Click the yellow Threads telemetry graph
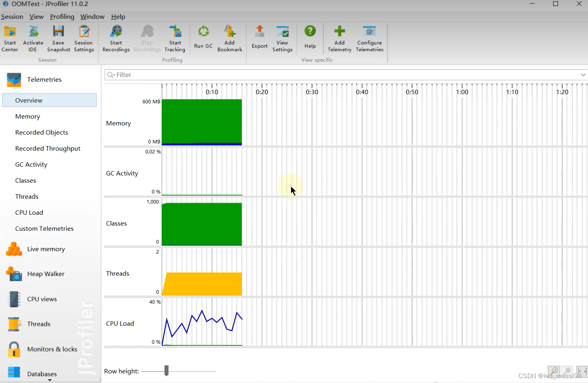Screen dimensions: 588x383 pyautogui.click(x=203, y=284)
